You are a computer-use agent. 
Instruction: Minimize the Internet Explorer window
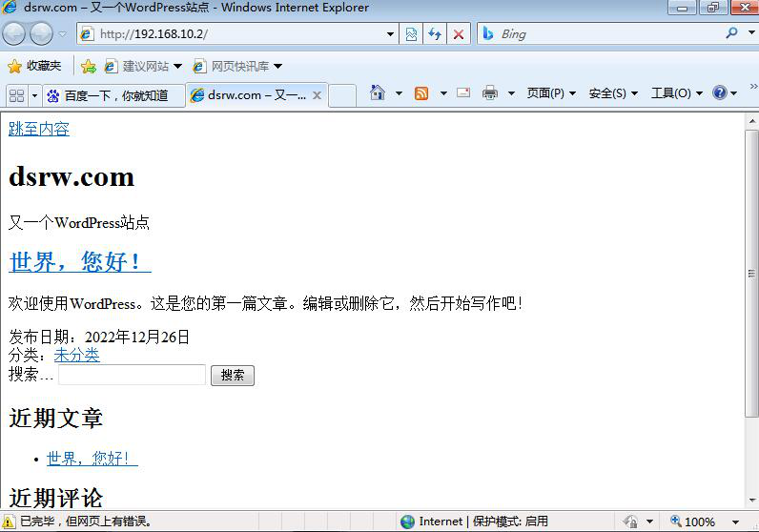tap(682, 8)
